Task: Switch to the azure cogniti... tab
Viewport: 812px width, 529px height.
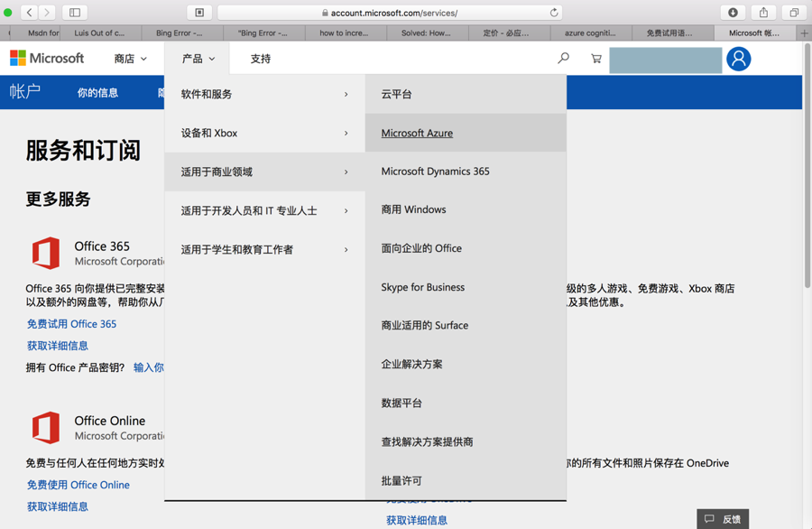Action: [x=590, y=33]
